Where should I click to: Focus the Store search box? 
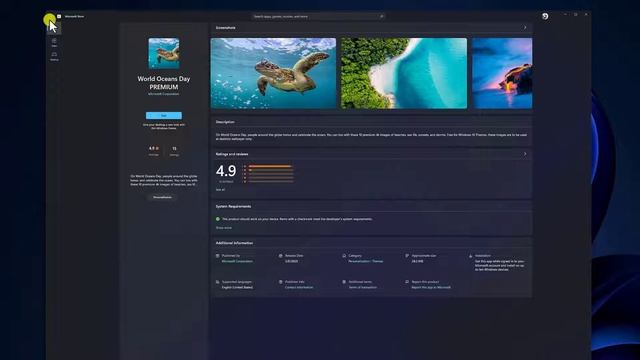[318, 16]
